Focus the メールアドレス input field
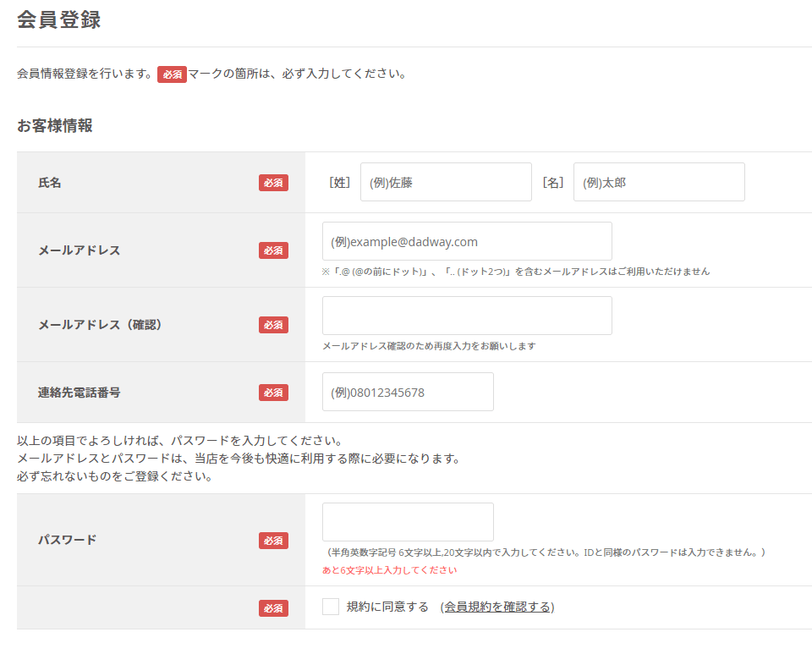Viewport: 812px width, 654px height. click(467, 241)
